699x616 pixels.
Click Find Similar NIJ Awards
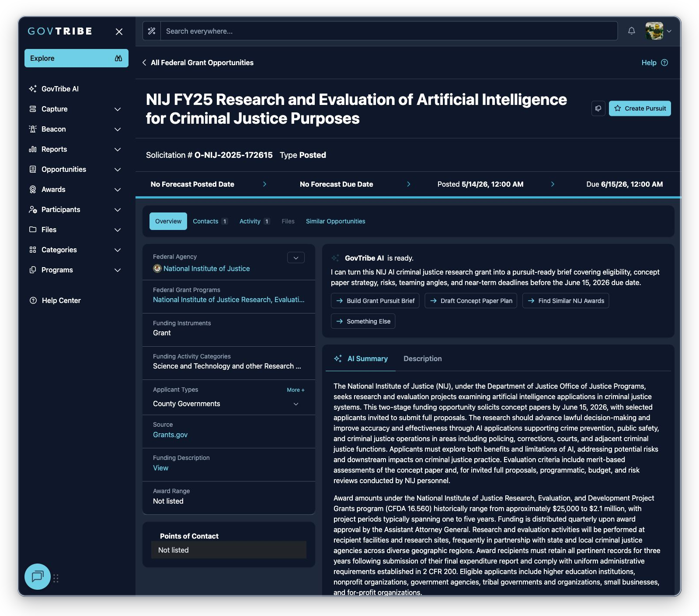[566, 301]
